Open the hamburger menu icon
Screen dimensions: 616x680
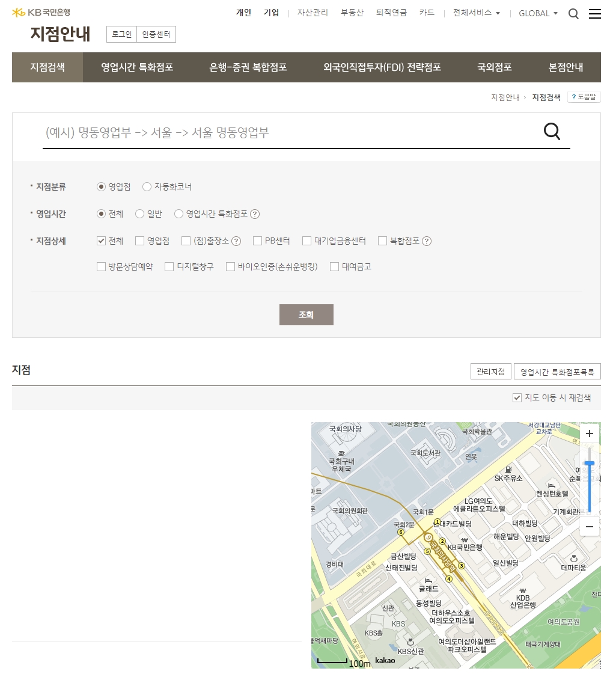point(594,14)
